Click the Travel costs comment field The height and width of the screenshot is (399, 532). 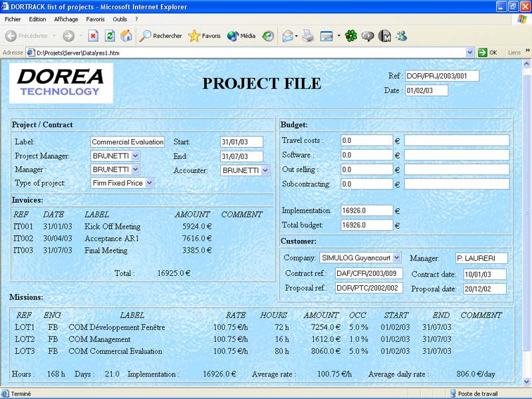point(457,140)
